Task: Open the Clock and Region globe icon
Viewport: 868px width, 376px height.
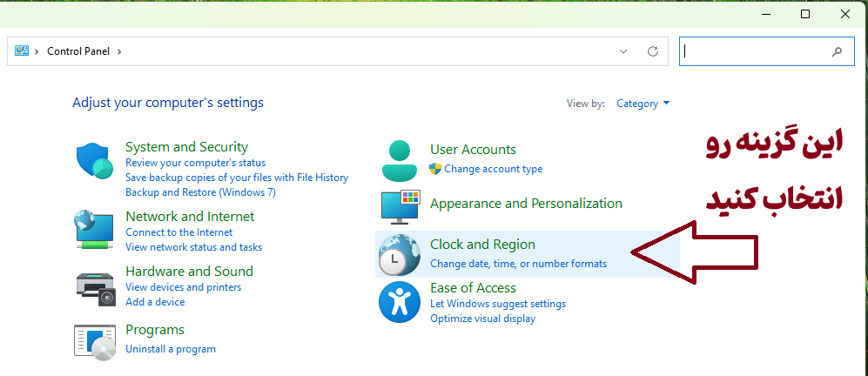Action: (x=399, y=255)
